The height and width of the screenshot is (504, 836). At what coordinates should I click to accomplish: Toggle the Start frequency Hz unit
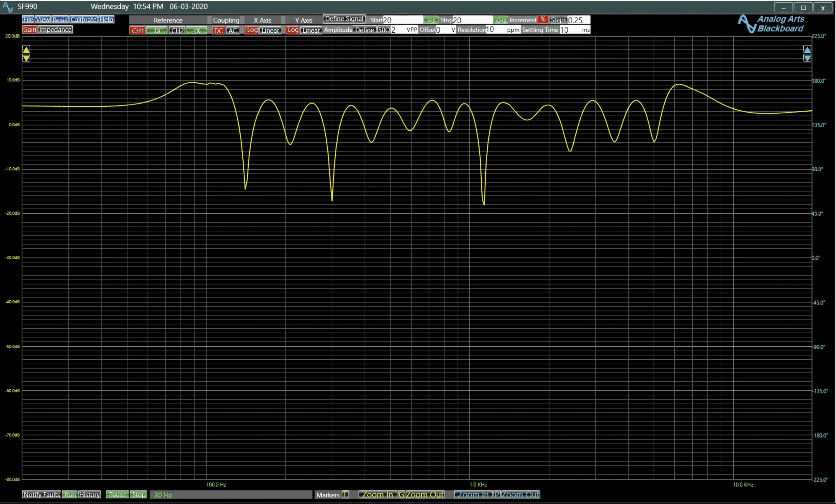coord(431,20)
